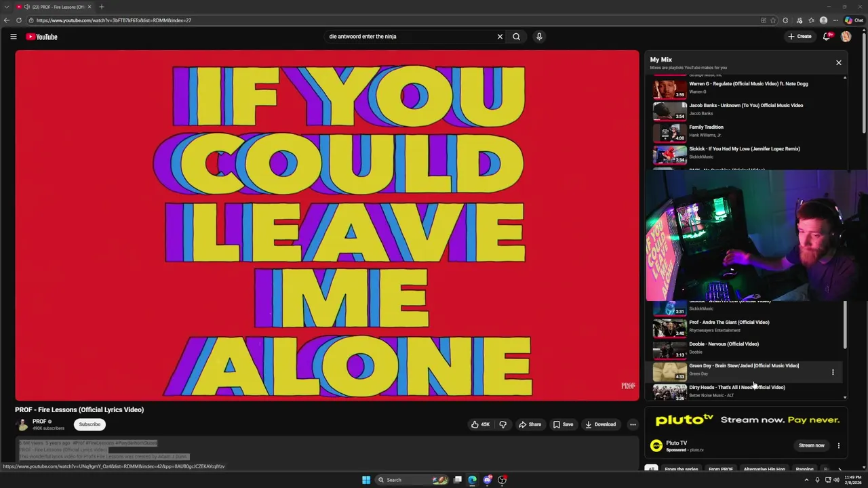The width and height of the screenshot is (868, 488).
Task: Open YouTube notifications bell
Action: click(827, 37)
